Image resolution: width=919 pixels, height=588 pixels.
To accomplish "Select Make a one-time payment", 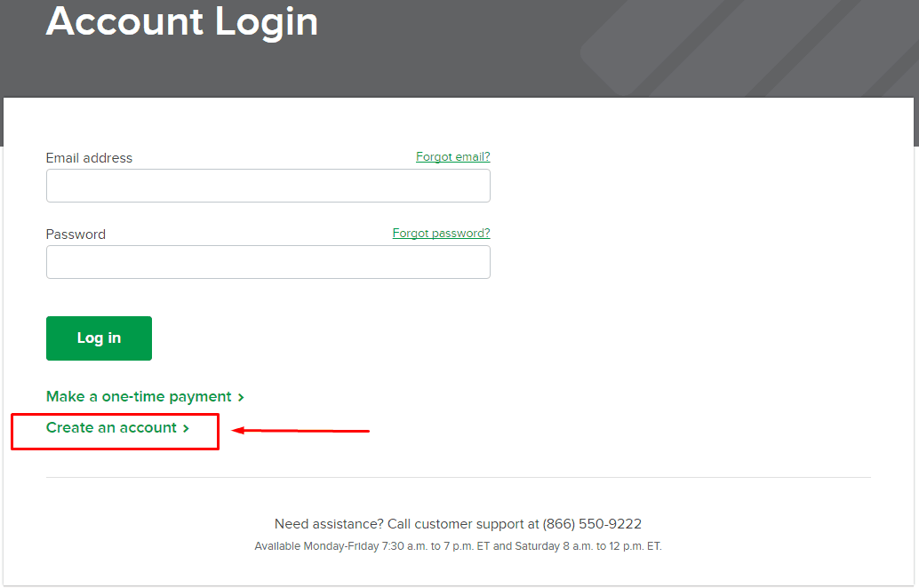I will point(138,396).
